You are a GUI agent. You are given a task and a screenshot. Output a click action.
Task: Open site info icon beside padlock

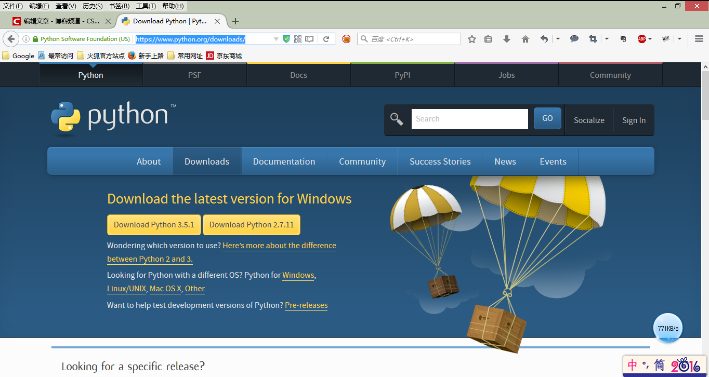click(26, 39)
